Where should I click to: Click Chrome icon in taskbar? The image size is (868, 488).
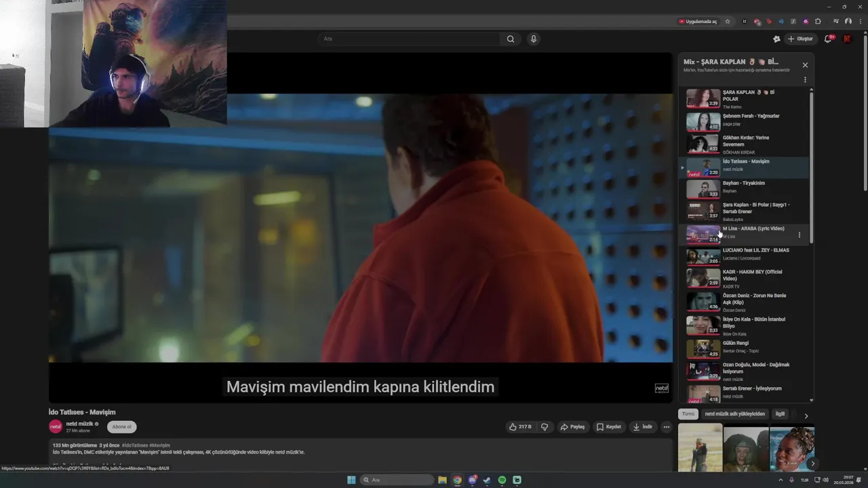pos(457,480)
